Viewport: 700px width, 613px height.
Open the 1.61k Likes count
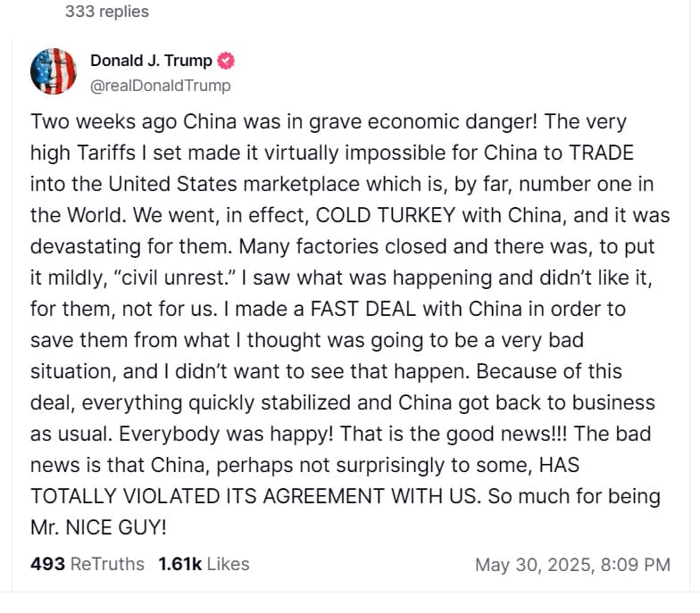click(204, 564)
